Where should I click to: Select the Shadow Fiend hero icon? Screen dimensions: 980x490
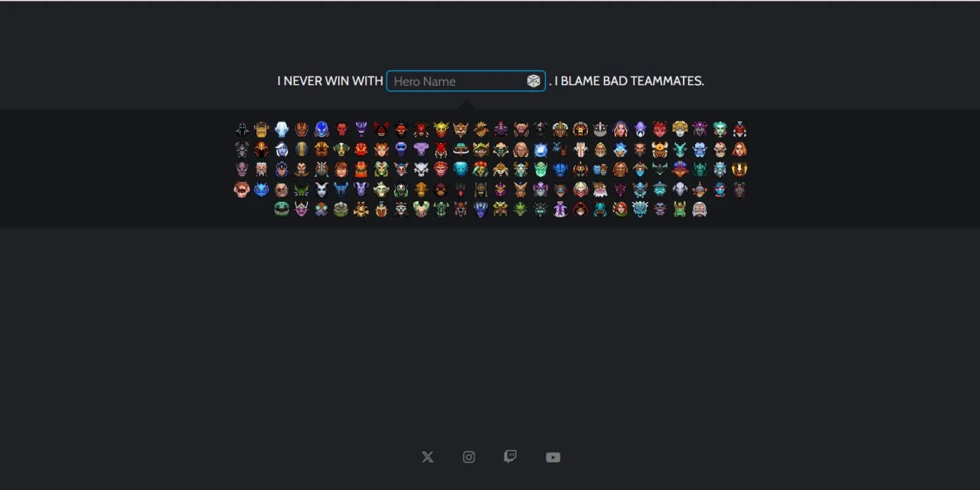click(x=461, y=189)
